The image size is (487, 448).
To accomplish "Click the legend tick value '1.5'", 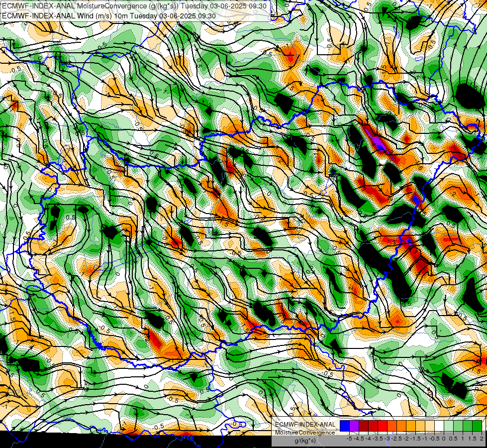I will (472, 439).
